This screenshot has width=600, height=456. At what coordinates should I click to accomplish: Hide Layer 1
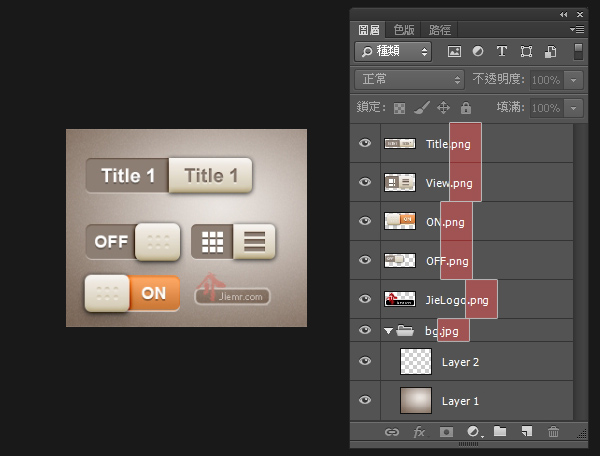[x=365, y=400]
